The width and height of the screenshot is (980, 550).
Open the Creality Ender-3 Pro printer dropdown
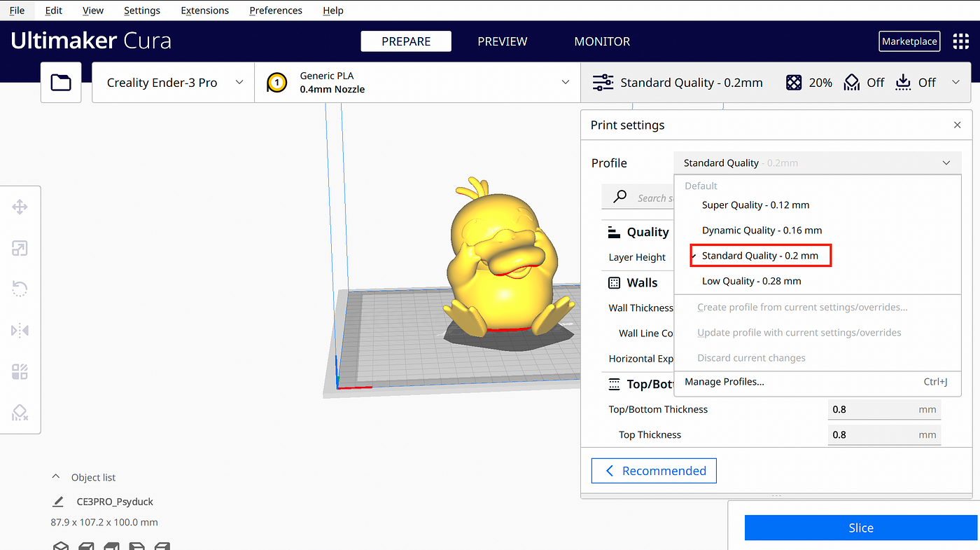174,83
